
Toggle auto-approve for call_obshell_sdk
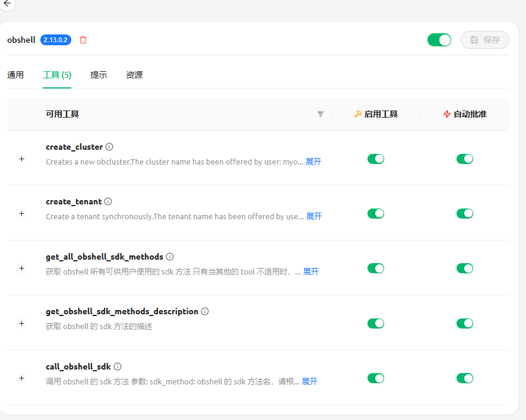click(x=465, y=378)
